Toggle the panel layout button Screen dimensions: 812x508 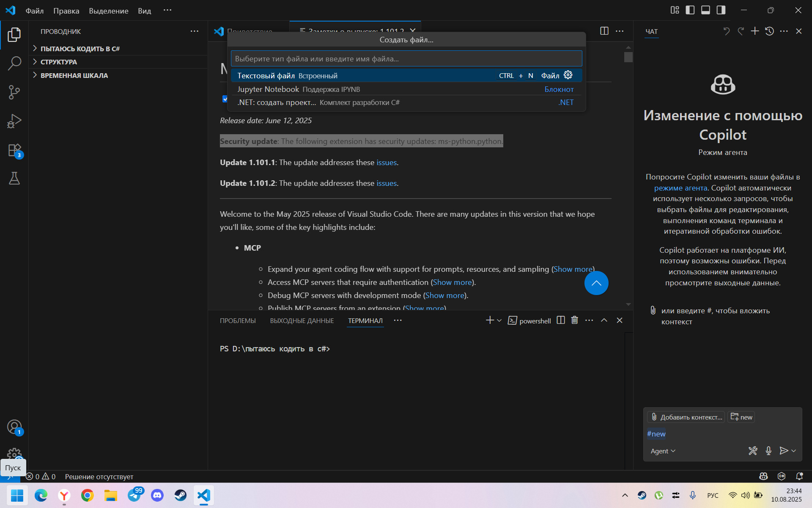(x=705, y=10)
